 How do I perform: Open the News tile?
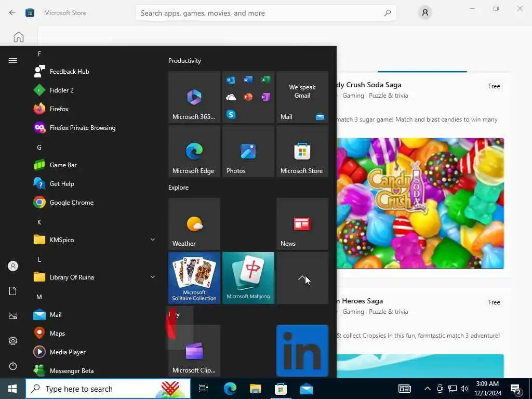(302, 224)
